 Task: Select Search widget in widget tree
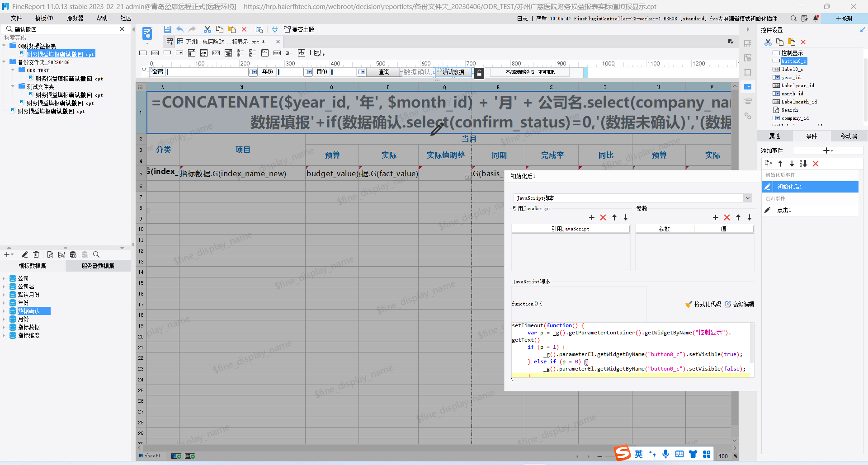(x=790, y=110)
